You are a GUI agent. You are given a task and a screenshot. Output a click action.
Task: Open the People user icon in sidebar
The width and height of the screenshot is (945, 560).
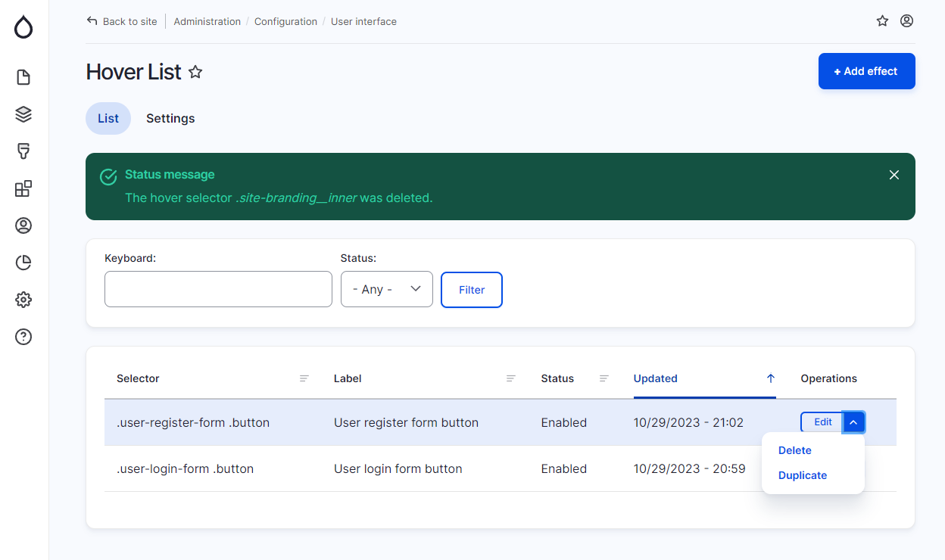(23, 226)
